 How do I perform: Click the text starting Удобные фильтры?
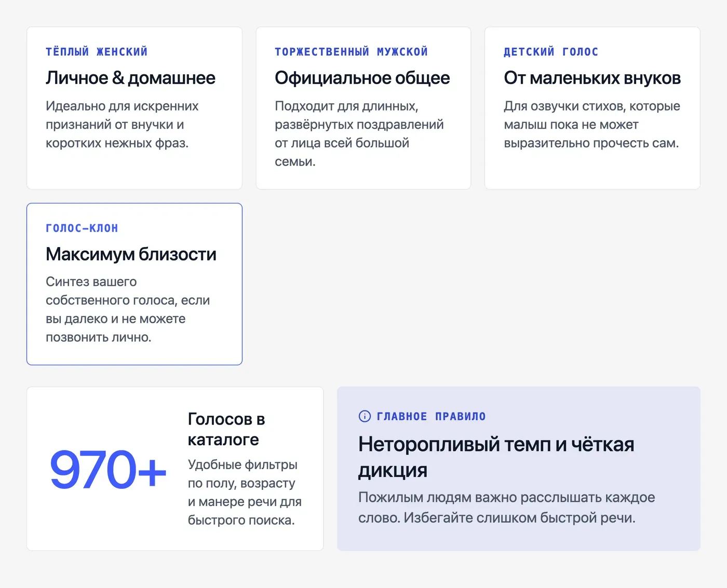tap(245, 493)
